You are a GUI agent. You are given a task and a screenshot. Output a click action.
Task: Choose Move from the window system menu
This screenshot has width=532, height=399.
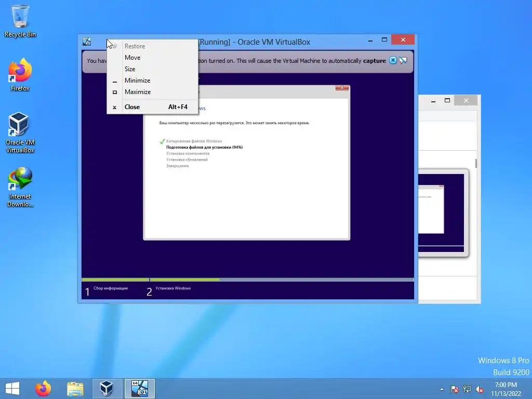152,57
